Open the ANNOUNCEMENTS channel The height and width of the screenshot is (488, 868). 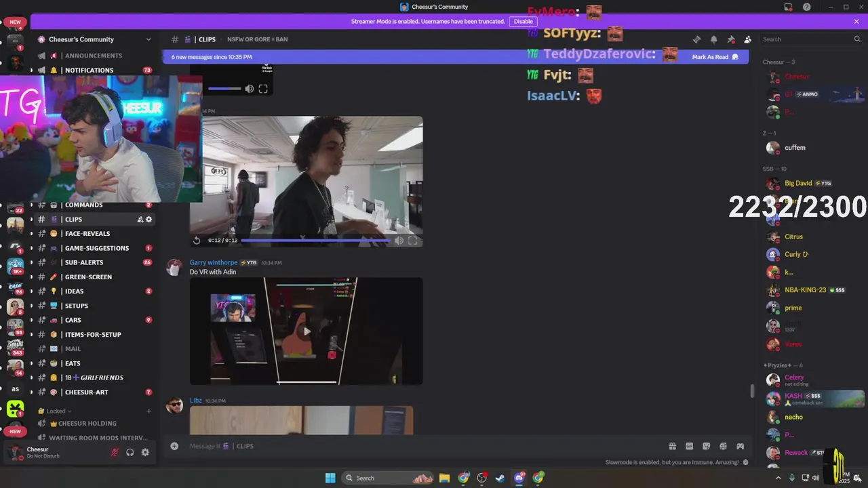tap(94, 56)
